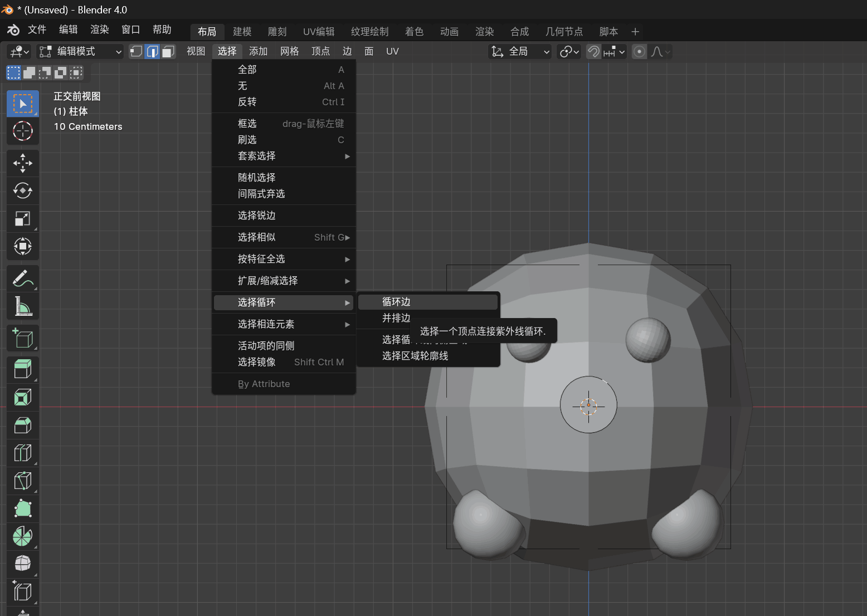Select the Cursor tool
The image size is (867, 616).
22,131
